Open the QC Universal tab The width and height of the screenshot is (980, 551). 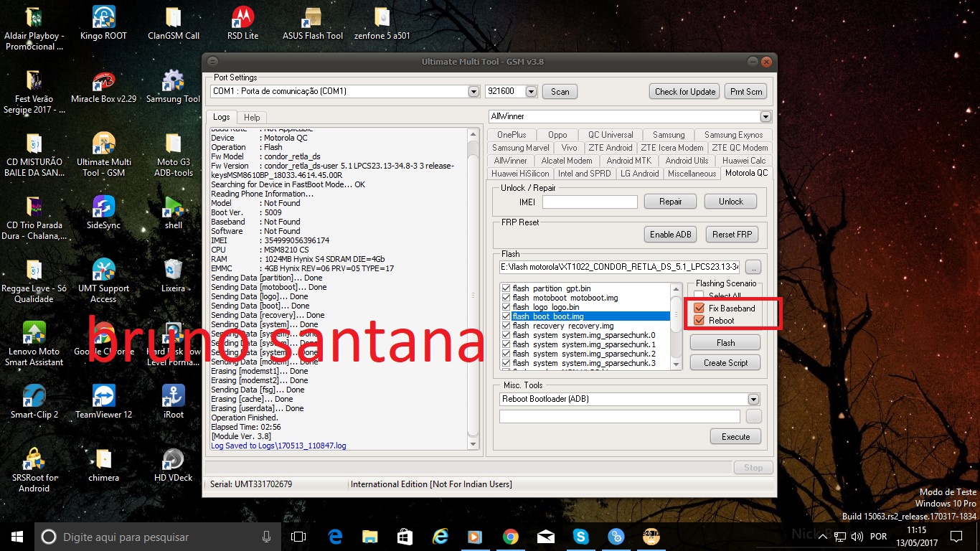611,135
